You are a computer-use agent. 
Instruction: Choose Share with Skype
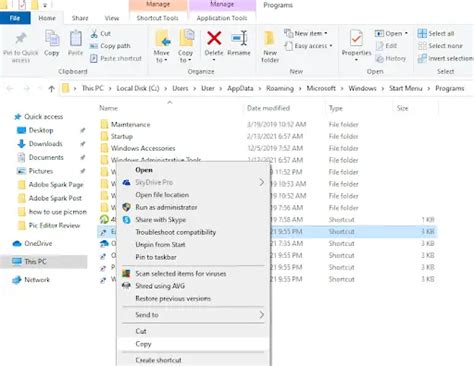click(160, 220)
